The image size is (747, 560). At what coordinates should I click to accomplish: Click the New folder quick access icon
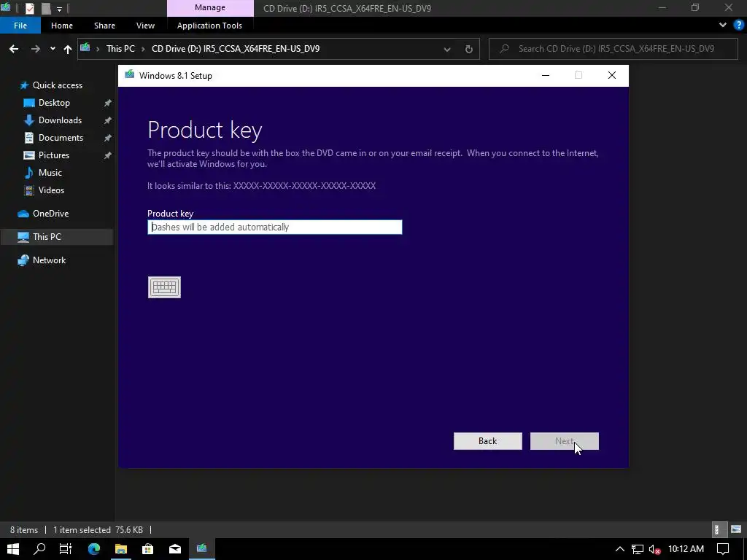46,8
